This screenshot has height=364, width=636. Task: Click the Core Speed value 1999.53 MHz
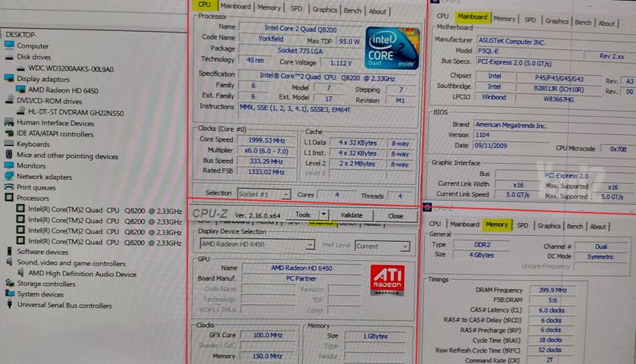coord(266,140)
